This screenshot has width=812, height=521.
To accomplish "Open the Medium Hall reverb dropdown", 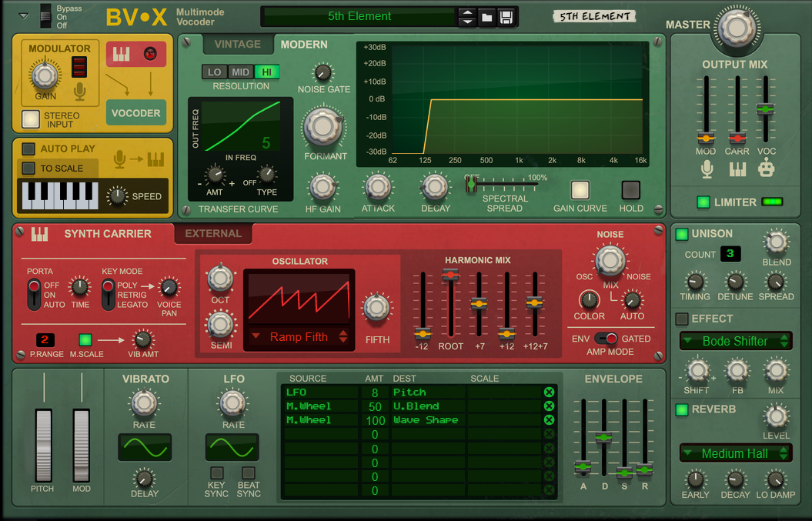I will 735,454.
